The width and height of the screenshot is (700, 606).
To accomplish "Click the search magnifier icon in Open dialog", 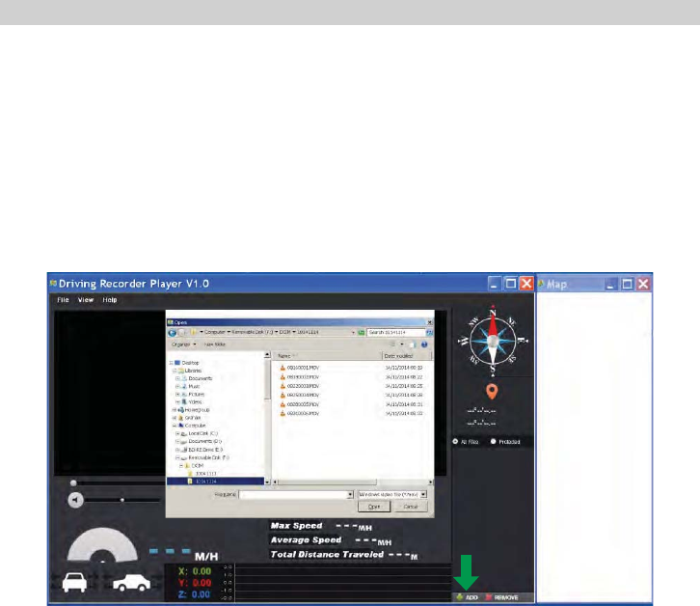I will point(429,333).
